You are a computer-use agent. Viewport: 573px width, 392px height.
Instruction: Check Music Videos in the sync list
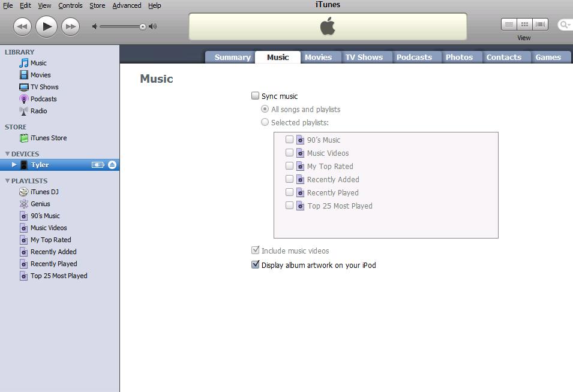[289, 153]
